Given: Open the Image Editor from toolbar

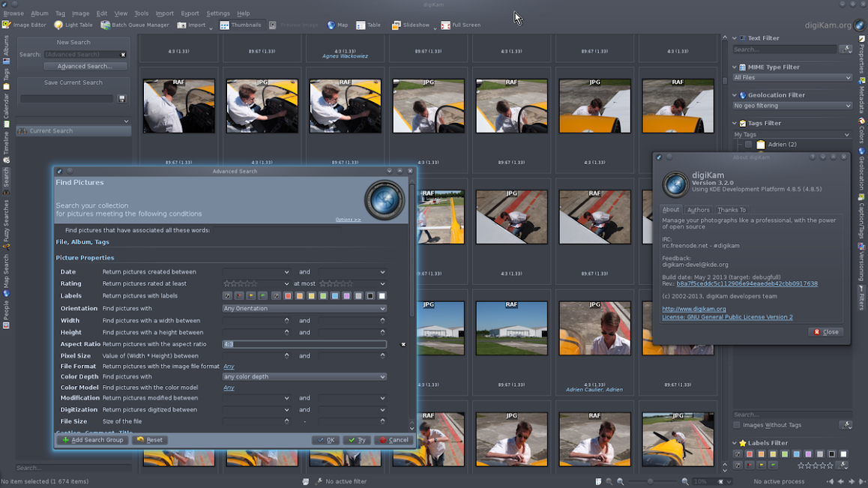Looking at the screenshot, I should pyautogui.click(x=25, y=25).
